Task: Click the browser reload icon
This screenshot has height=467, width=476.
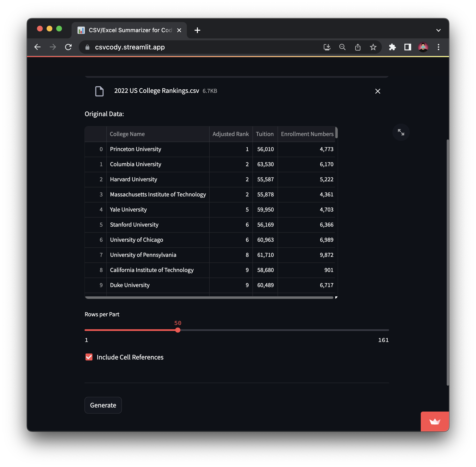Action: click(68, 47)
